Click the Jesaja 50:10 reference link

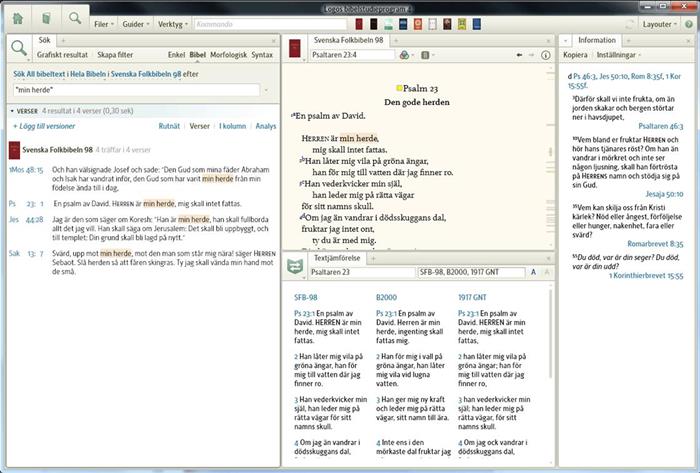(664, 194)
